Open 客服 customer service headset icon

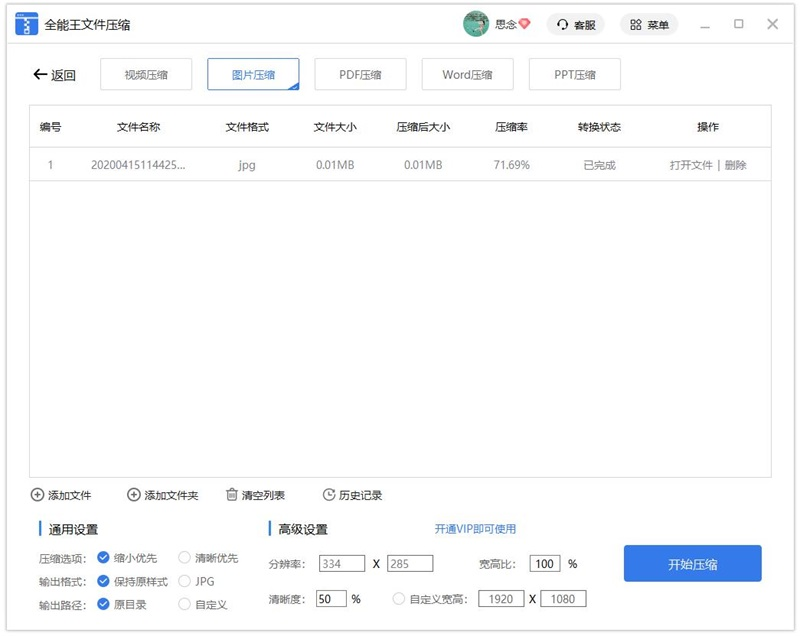click(x=563, y=24)
